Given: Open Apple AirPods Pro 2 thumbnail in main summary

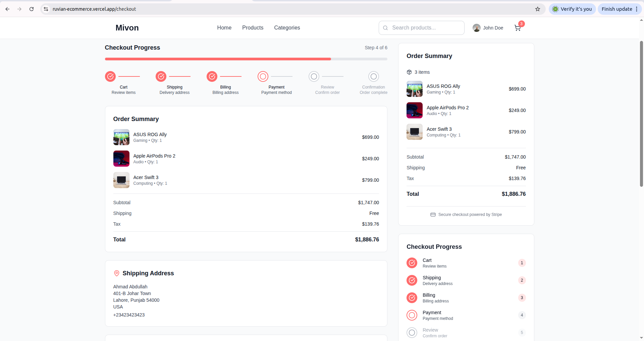Looking at the screenshot, I should point(121,159).
